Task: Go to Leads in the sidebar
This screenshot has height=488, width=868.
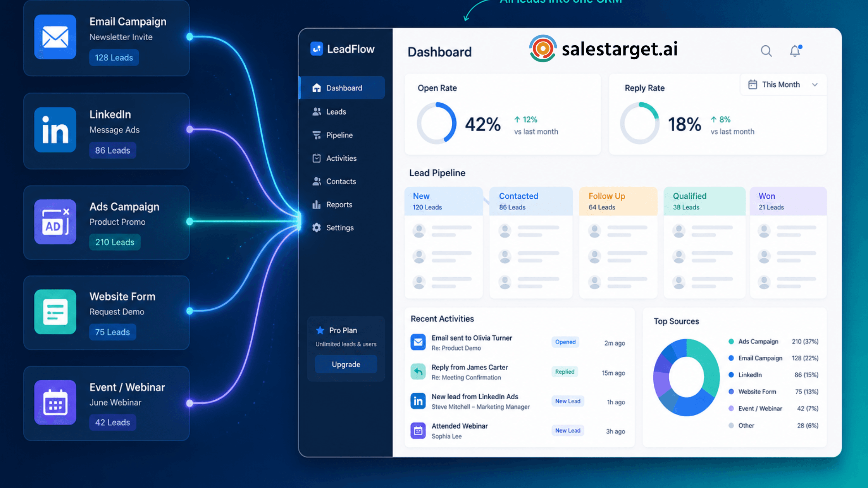Action: [336, 112]
